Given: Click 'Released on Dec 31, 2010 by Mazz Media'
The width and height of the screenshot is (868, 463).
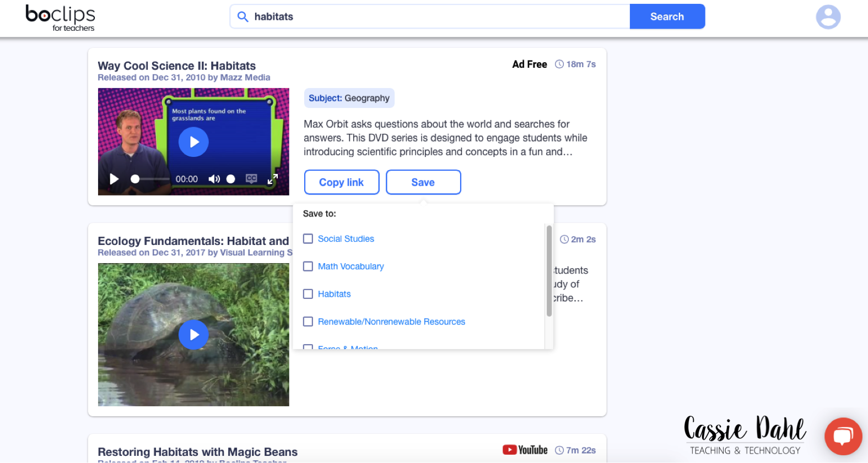Looking at the screenshot, I should coord(184,78).
